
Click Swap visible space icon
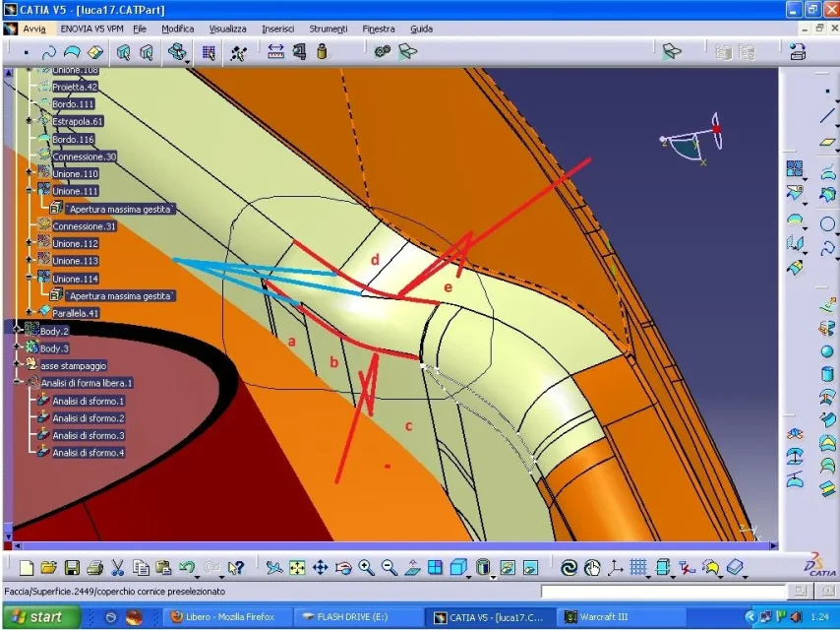(530, 567)
